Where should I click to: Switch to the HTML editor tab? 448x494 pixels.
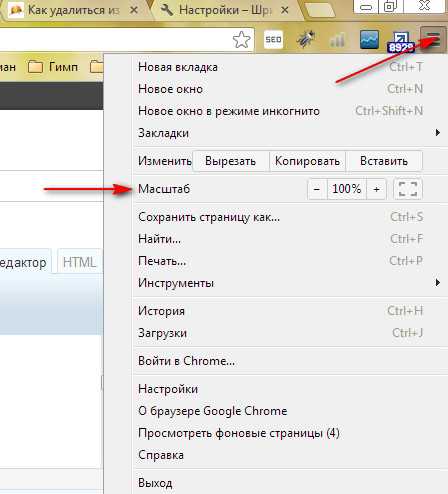pos(79,262)
